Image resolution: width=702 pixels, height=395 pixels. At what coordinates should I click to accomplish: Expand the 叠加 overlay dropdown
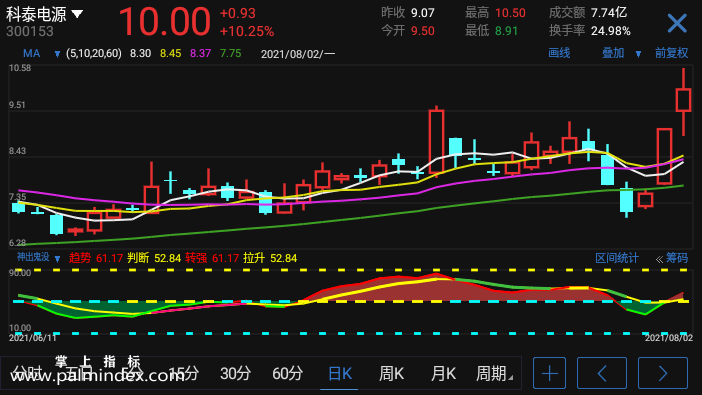click(x=638, y=54)
